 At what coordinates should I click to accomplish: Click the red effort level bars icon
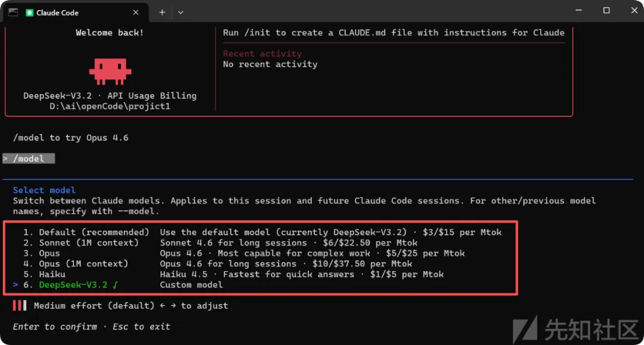(20, 306)
